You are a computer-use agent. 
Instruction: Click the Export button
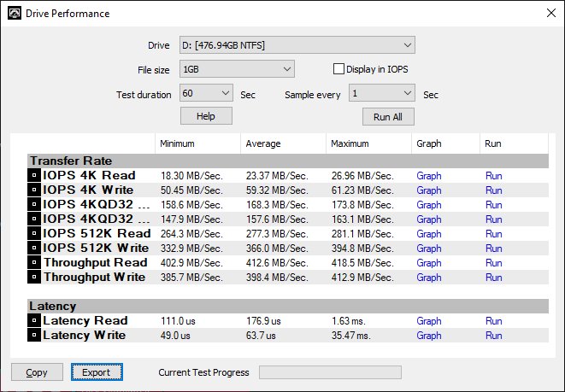click(x=97, y=372)
